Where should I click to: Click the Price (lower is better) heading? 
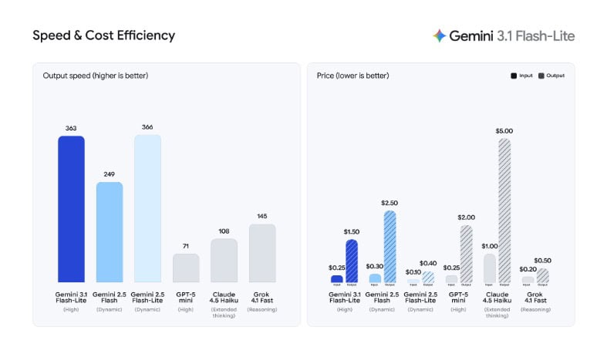point(352,76)
